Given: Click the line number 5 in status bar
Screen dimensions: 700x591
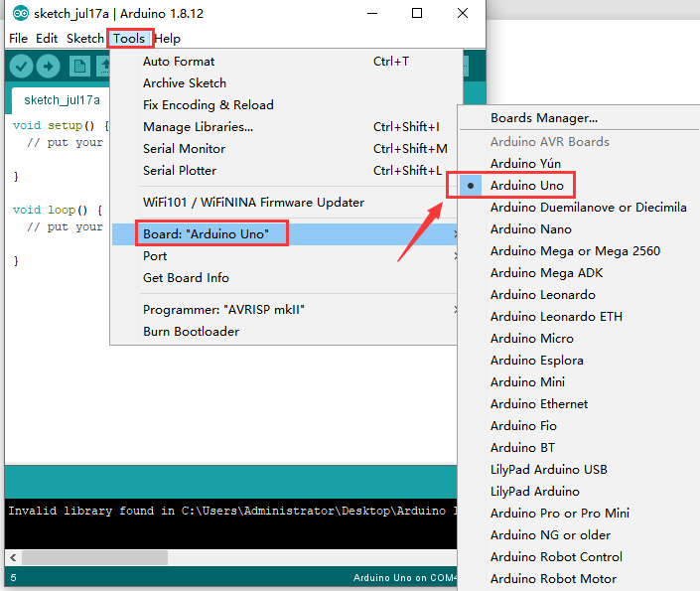Looking at the screenshot, I should coord(13,578).
